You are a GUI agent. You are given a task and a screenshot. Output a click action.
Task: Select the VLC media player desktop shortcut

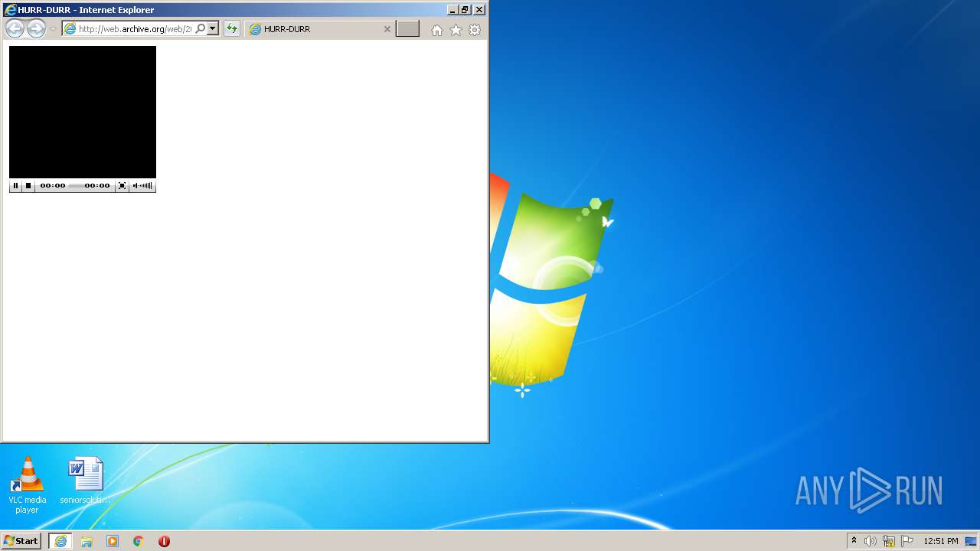(x=28, y=485)
